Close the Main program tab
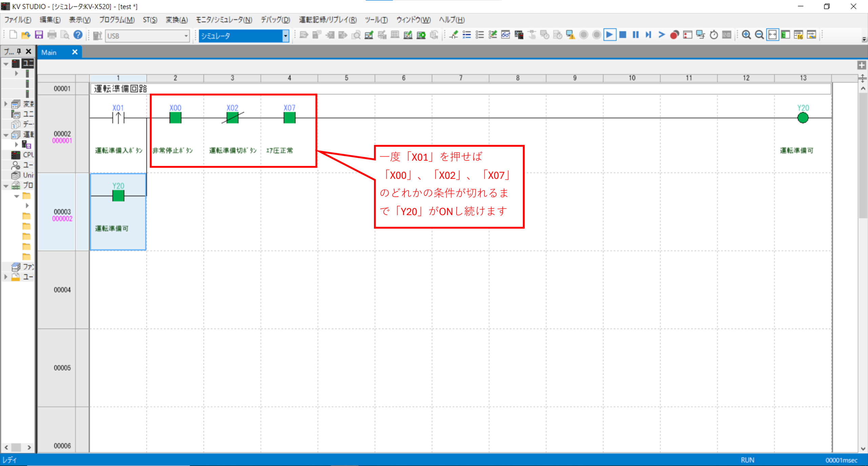 point(75,52)
